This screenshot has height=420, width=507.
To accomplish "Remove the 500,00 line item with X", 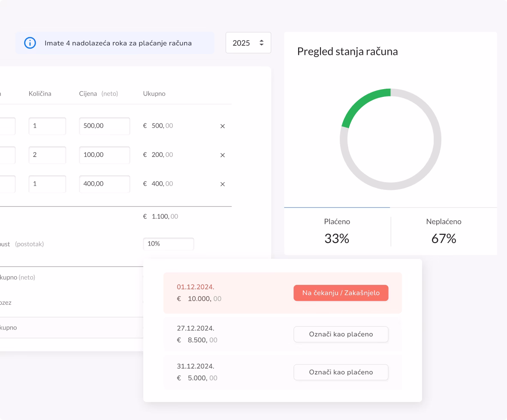I will [222, 126].
